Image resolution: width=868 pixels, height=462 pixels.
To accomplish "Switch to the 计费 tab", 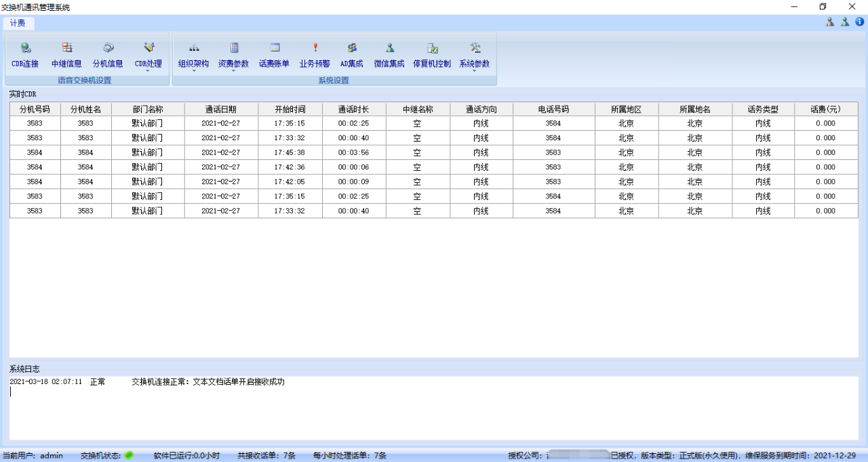I will click(18, 23).
